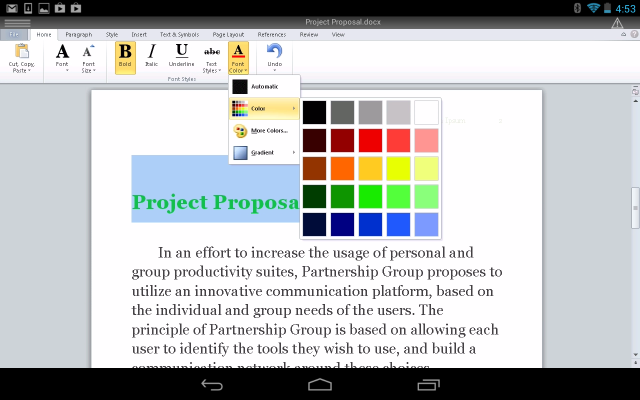Open the Font Size tool
The width and height of the screenshot is (640, 400).
[x=89, y=58]
